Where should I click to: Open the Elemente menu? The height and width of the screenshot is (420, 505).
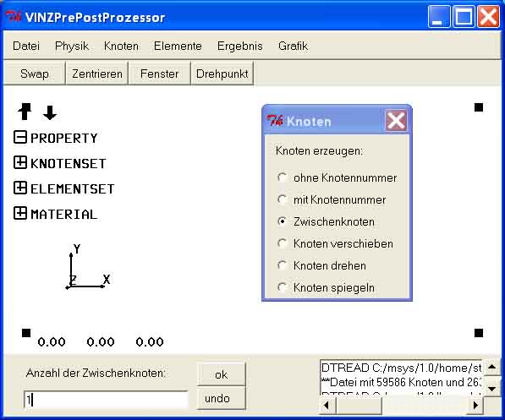click(x=178, y=46)
